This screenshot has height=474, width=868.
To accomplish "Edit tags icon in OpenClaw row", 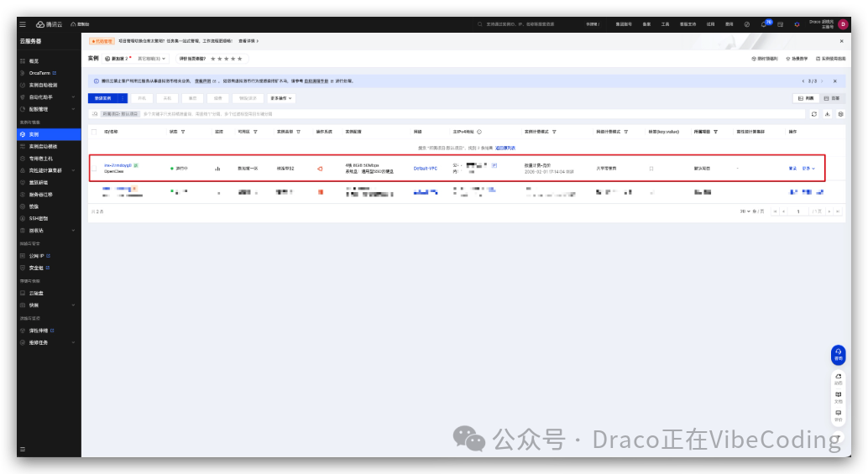I will (x=651, y=168).
